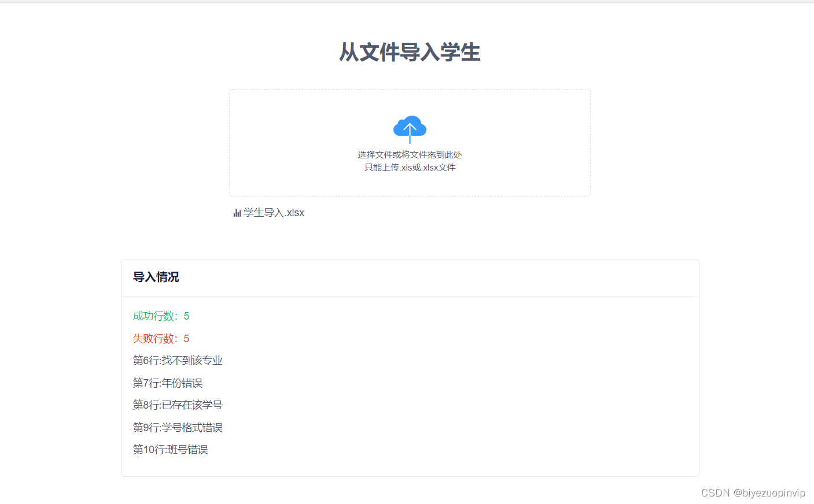Click the page title 从文件导入学生
This screenshot has height=504, width=814.
coord(410,52)
